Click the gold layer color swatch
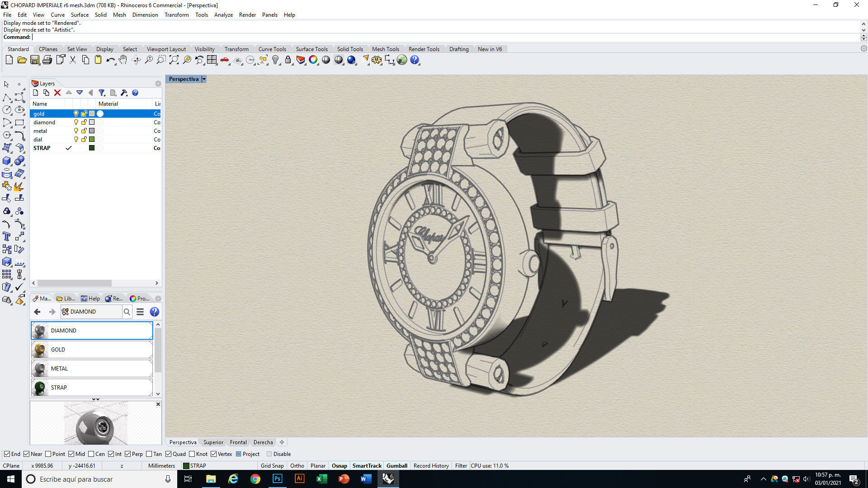The width and height of the screenshot is (868, 488). pyautogui.click(x=92, y=114)
